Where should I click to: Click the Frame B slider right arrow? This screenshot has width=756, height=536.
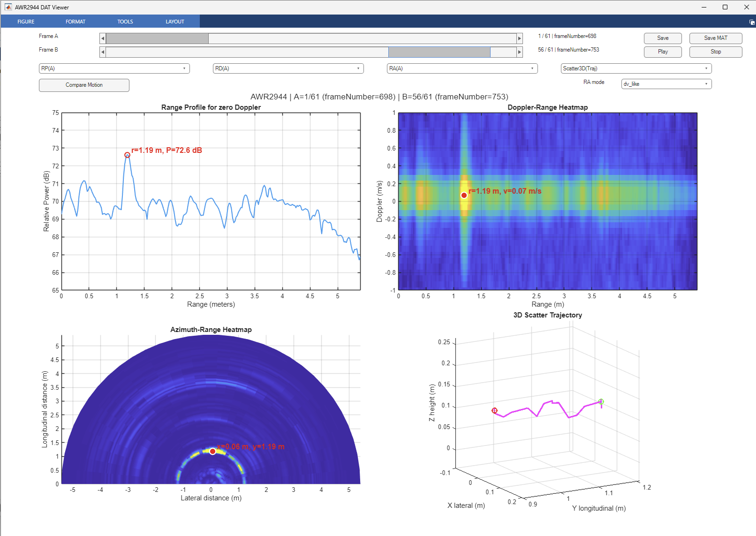520,52
